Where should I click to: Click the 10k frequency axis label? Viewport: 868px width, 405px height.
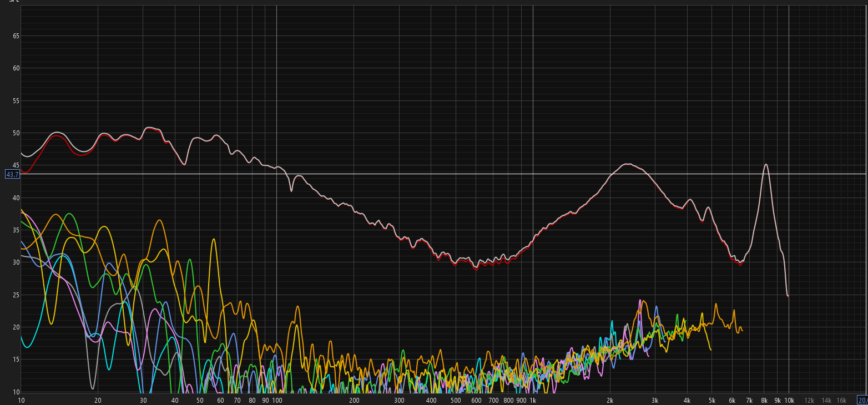(x=789, y=400)
